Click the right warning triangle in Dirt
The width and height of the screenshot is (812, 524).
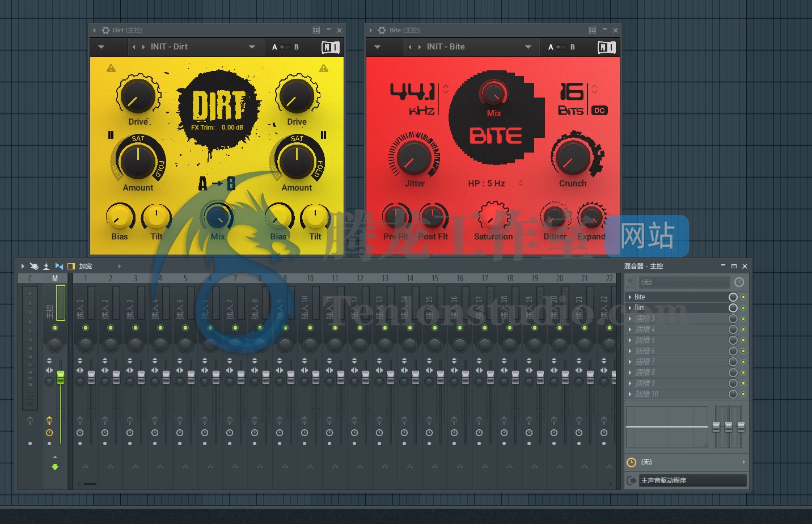[324, 68]
